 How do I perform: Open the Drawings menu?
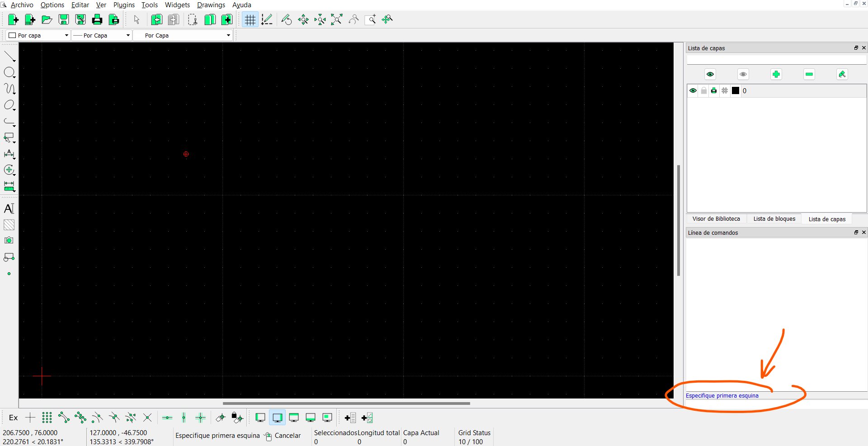point(211,5)
